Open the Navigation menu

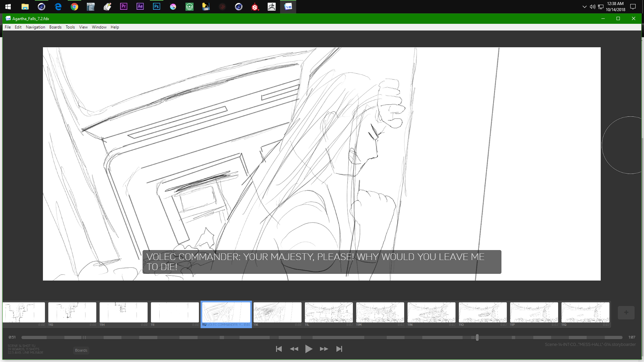click(x=35, y=27)
